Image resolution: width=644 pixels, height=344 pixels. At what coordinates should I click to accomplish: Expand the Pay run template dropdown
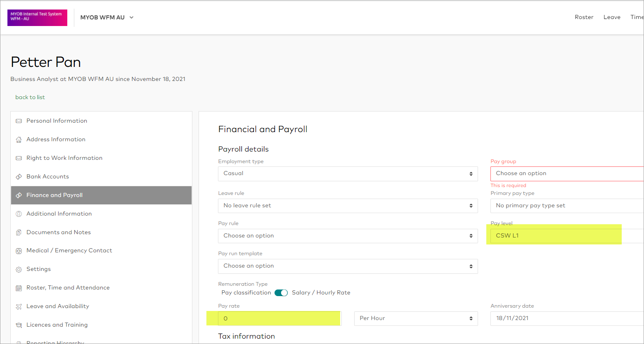click(348, 266)
